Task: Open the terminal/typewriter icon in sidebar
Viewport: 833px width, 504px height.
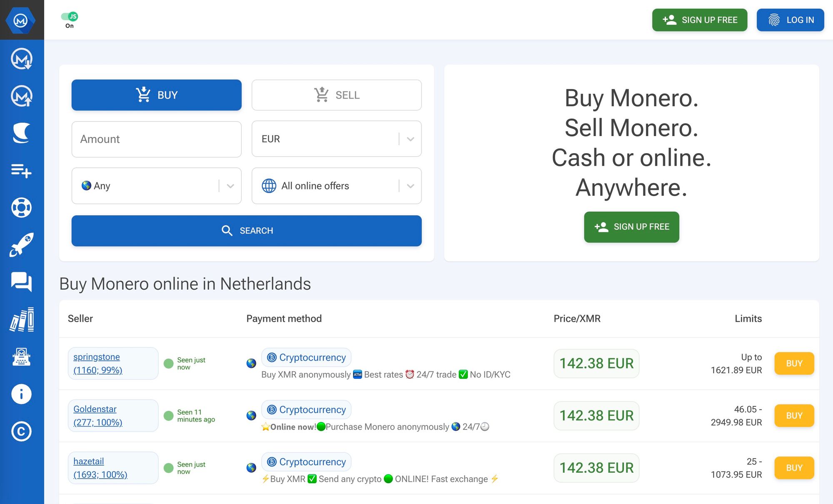Action: [x=21, y=357]
